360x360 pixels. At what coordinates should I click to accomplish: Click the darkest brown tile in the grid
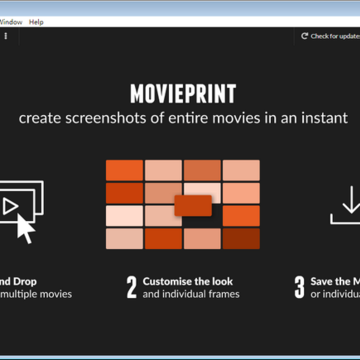[x=241, y=238]
